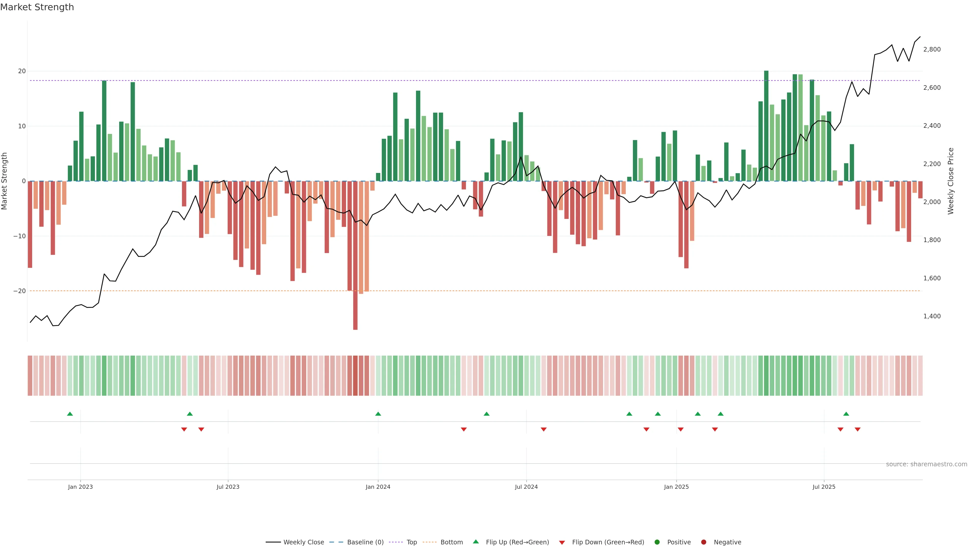
Task: Click the Weekly Close Price axis title
Action: [951, 181]
